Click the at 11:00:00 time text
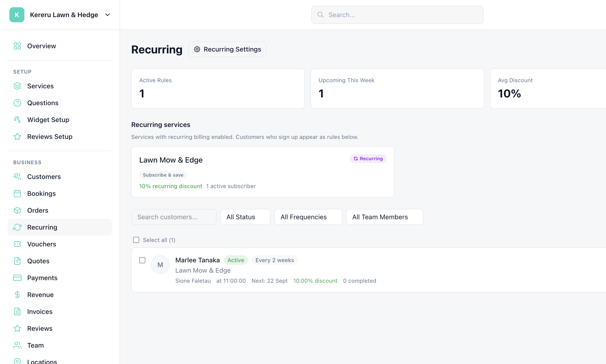 [x=231, y=281]
